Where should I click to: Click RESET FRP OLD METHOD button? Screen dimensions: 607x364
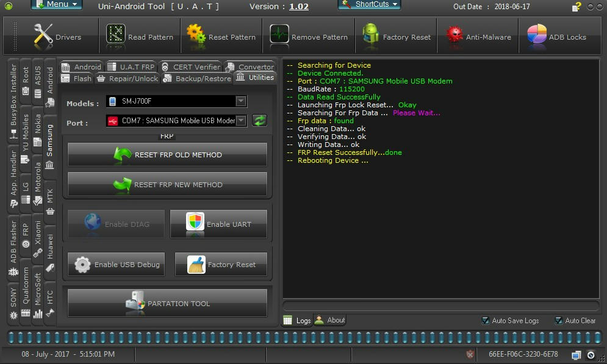[x=167, y=154]
